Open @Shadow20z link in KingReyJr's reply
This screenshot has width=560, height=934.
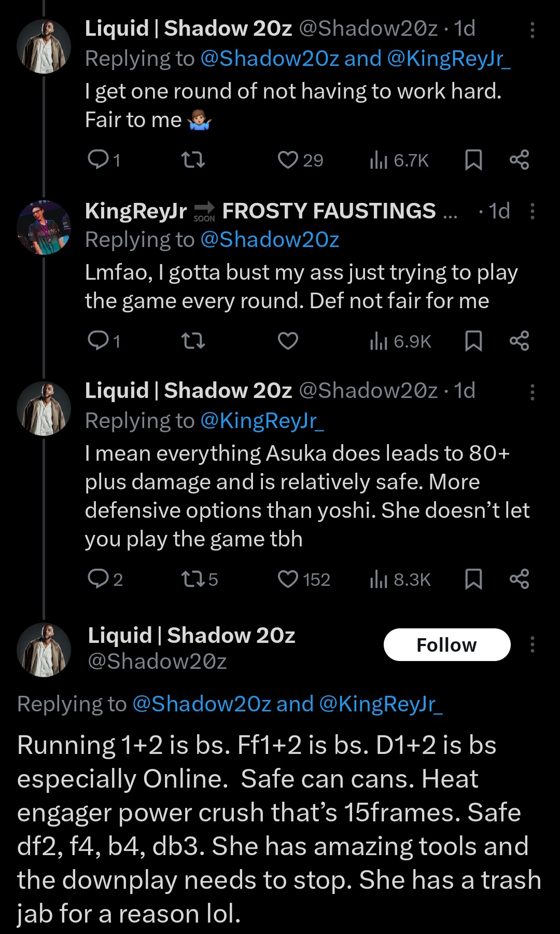pos(270,240)
